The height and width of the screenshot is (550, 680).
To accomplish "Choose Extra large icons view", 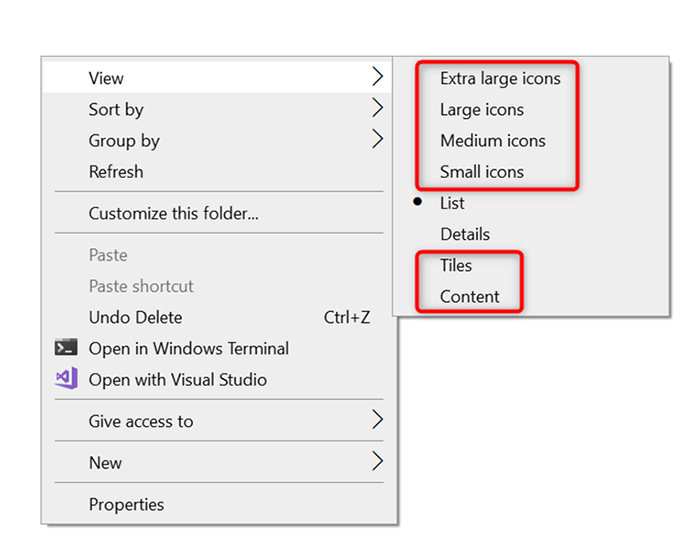I will [500, 78].
